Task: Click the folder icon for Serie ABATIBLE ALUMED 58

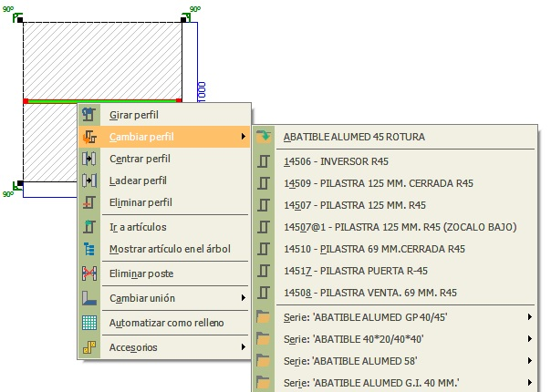Action: tap(264, 360)
